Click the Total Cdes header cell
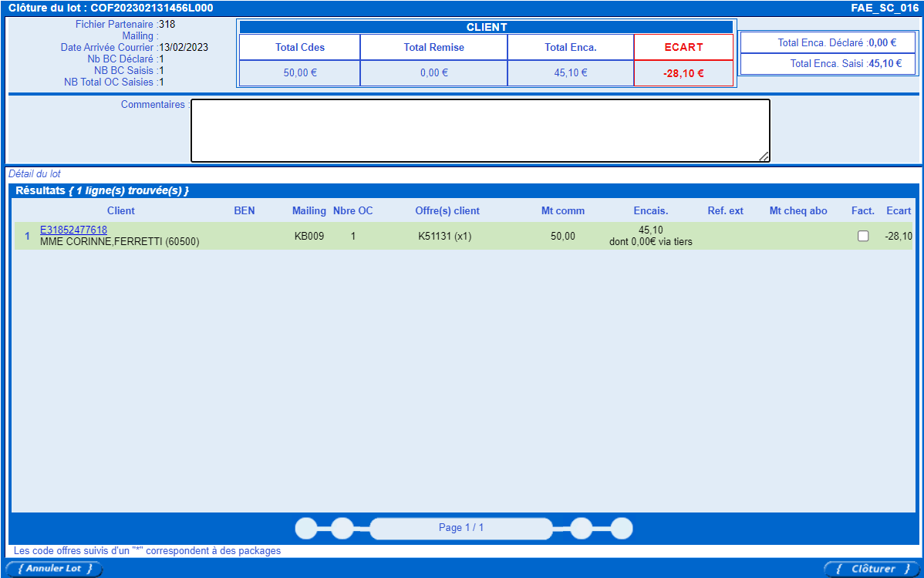The width and height of the screenshot is (924, 578). click(300, 47)
